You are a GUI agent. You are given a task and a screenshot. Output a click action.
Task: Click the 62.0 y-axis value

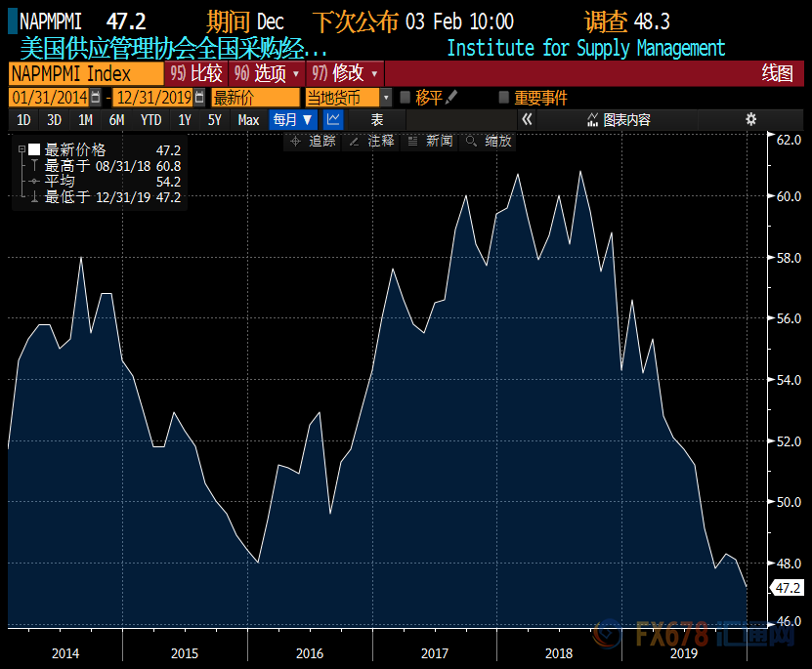tap(789, 140)
